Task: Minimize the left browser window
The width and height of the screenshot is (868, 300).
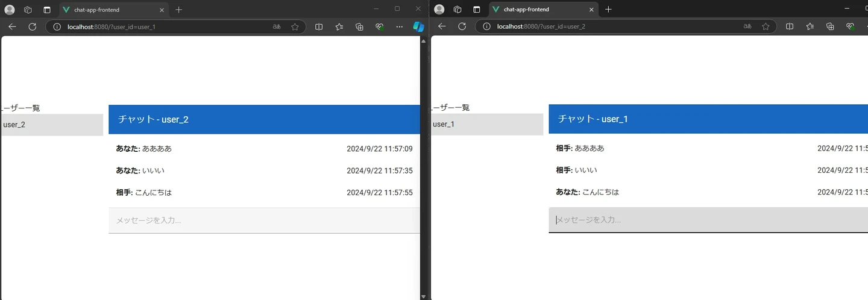Action: click(x=376, y=9)
